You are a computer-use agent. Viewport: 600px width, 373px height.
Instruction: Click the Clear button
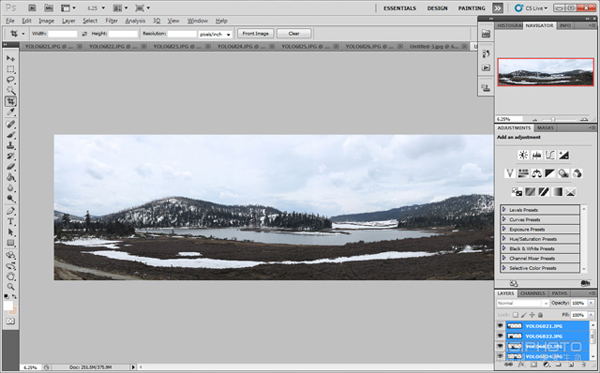(294, 34)
